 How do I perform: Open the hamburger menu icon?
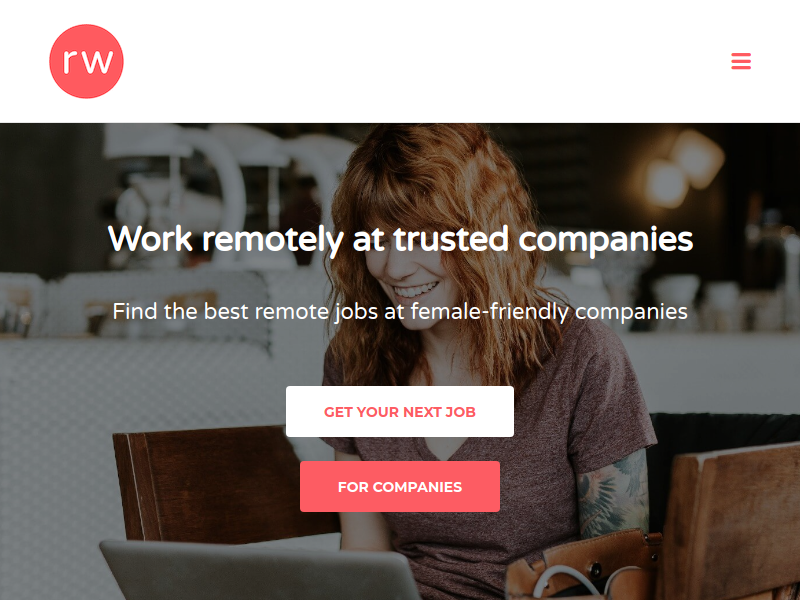[x=741, y=61]
